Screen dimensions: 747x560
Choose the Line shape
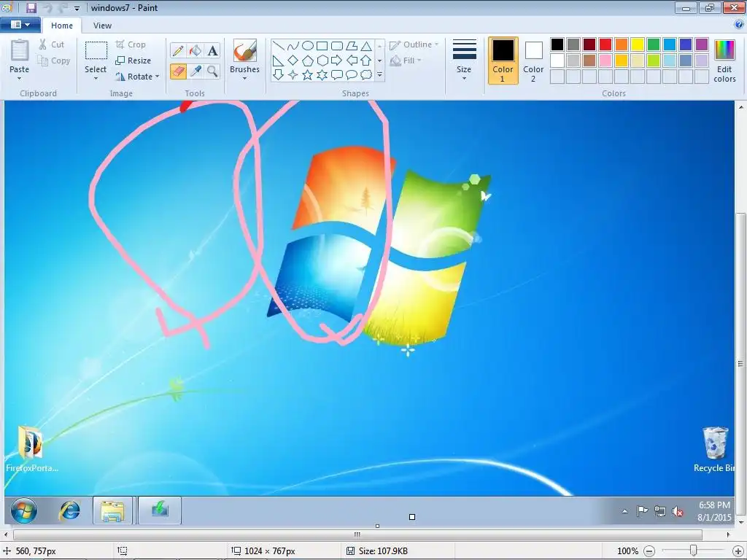(x=278, y=46)
